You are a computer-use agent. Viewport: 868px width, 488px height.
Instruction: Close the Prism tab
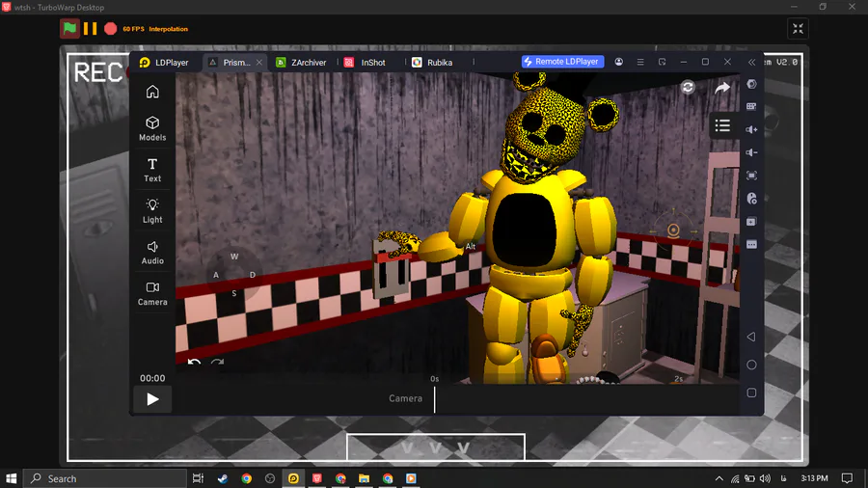click(x=259, y=63)
